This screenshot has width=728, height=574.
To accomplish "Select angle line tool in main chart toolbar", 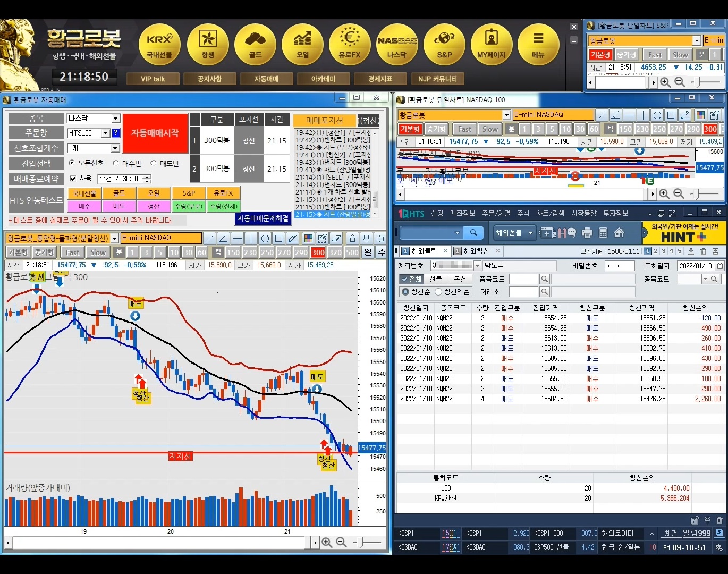I will pyautogui.click(x=224, y=238).
